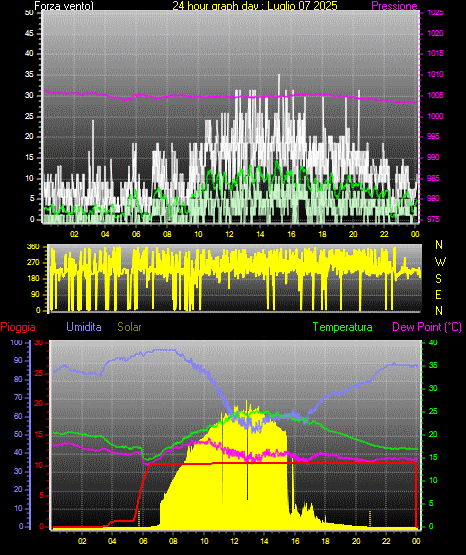466x555 pixels.
Task: Click the green Temperatura legend label
Action: [343, 327]
